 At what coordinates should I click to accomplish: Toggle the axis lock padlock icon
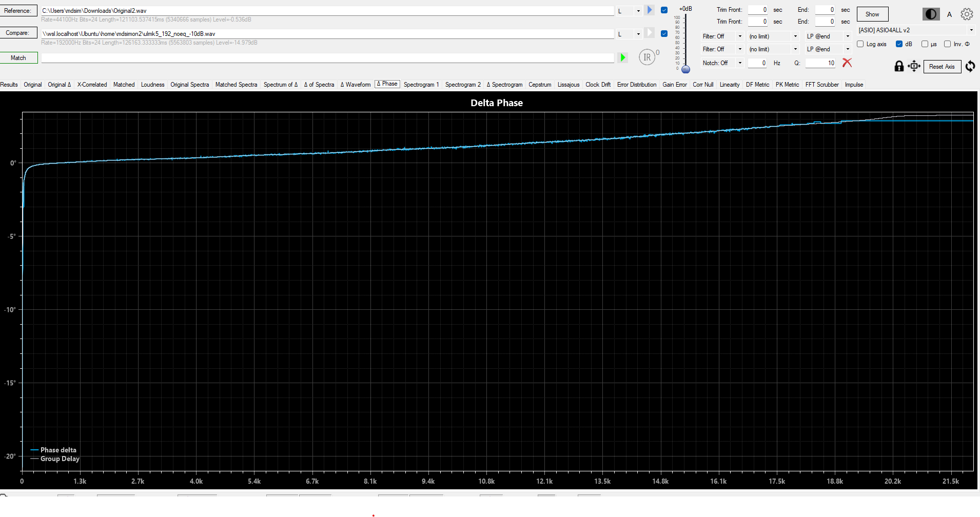(899, 66)
